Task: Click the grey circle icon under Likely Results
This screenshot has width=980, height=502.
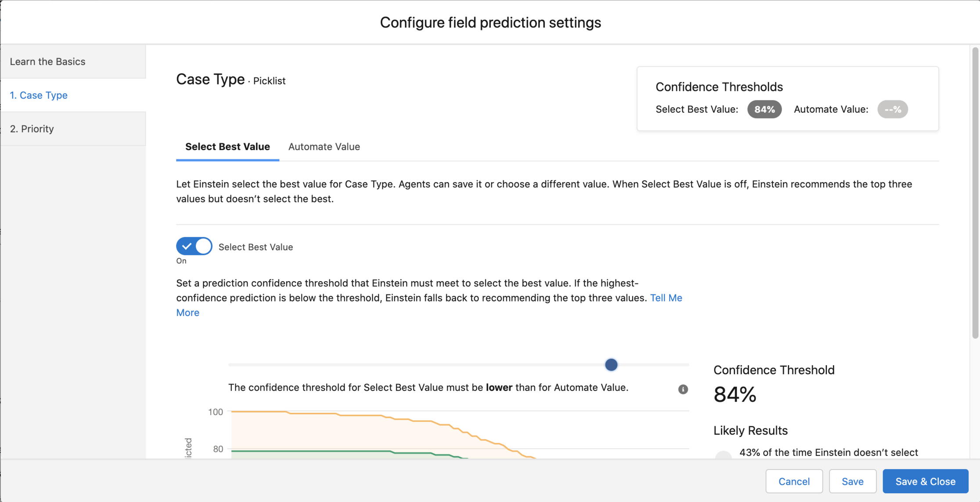Action: [723, 455]
